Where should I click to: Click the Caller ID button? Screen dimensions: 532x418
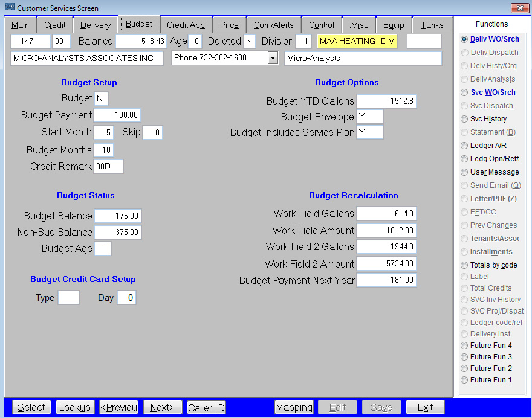[206, 408]
